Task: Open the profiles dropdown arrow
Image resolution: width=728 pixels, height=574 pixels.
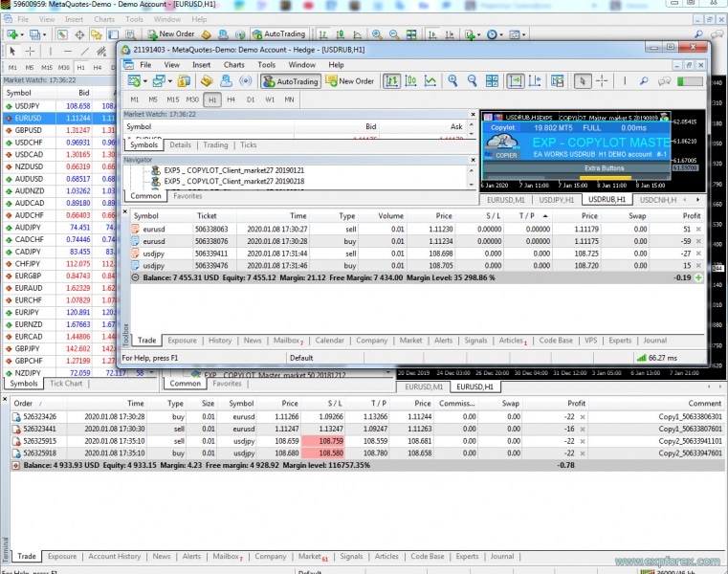Action: tap(169, 81)
